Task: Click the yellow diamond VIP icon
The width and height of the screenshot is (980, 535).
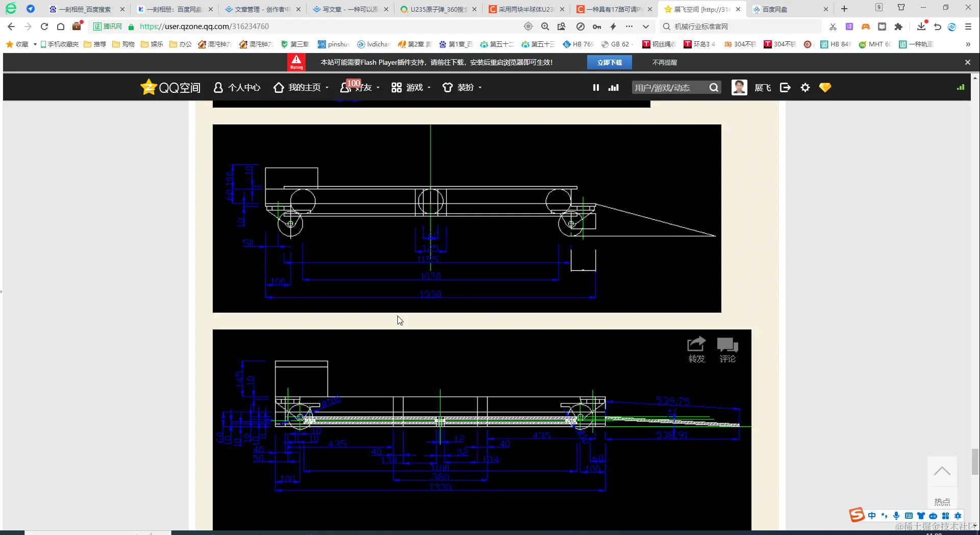Action: 825,88
